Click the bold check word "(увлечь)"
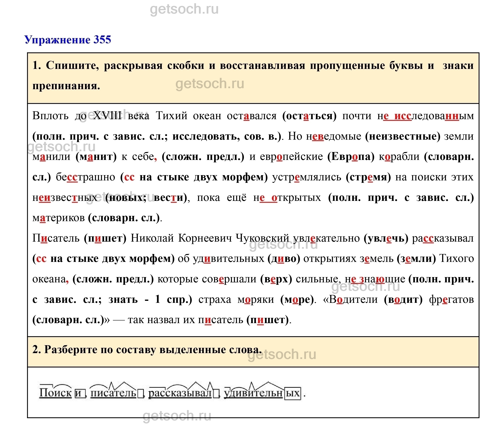The image size is (504, 435). click(x=386, y=238)
